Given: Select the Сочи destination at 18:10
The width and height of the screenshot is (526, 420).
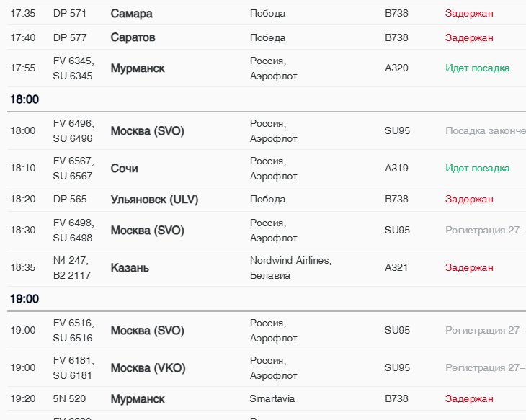Looking at the screenshot, I should [x=124, y=169].
